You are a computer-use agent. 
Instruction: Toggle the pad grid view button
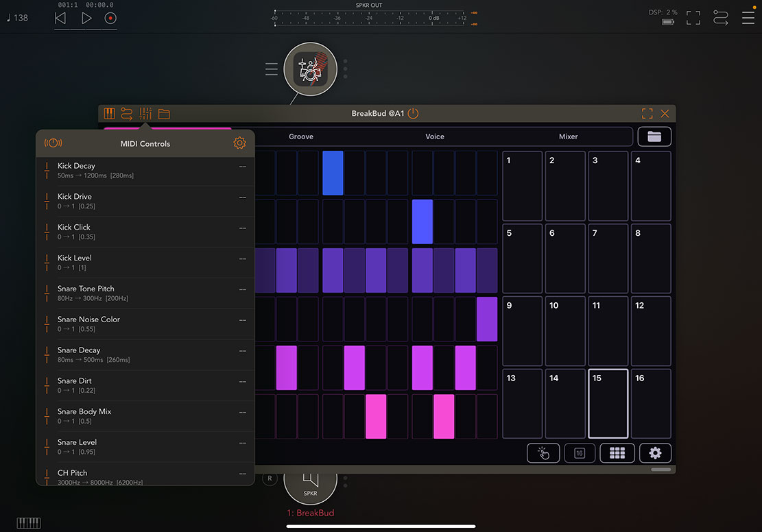pyautogui.click(x=617, y=453)
